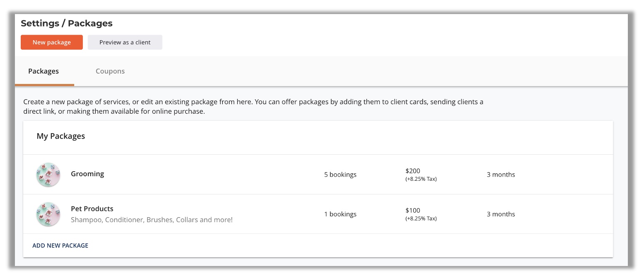Switch to the Coupons tab

click(x=110, y=71)
